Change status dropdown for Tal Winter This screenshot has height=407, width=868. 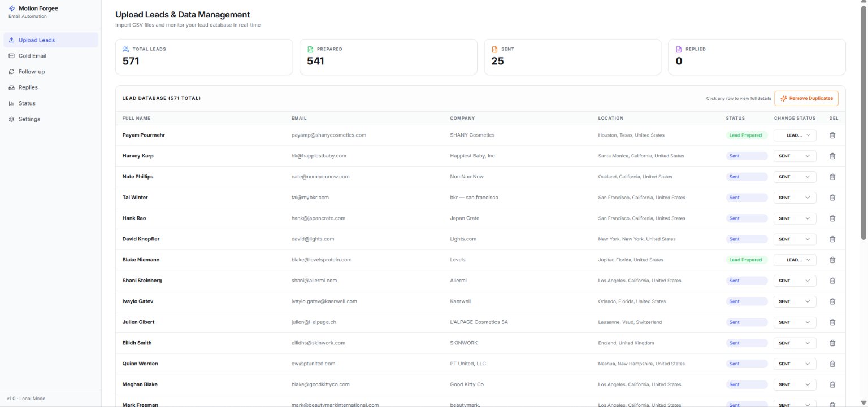[795, 198]
